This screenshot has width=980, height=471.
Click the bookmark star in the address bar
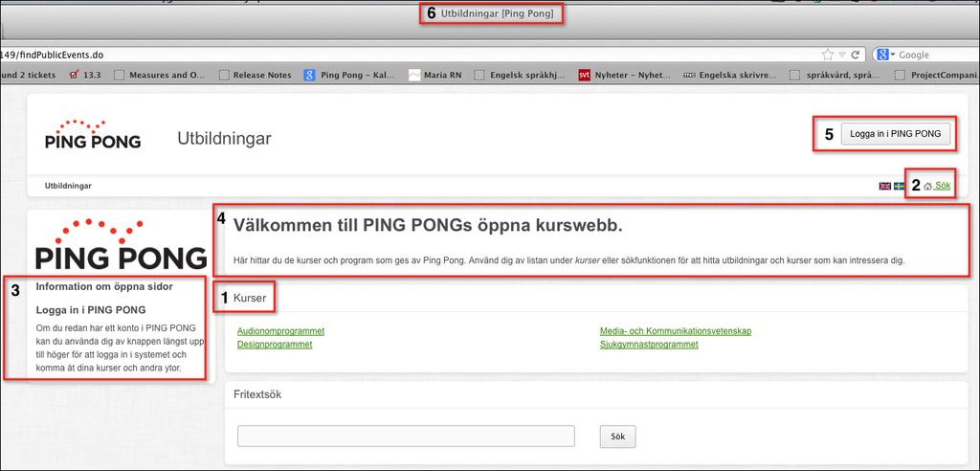click(x=827, y=55)
